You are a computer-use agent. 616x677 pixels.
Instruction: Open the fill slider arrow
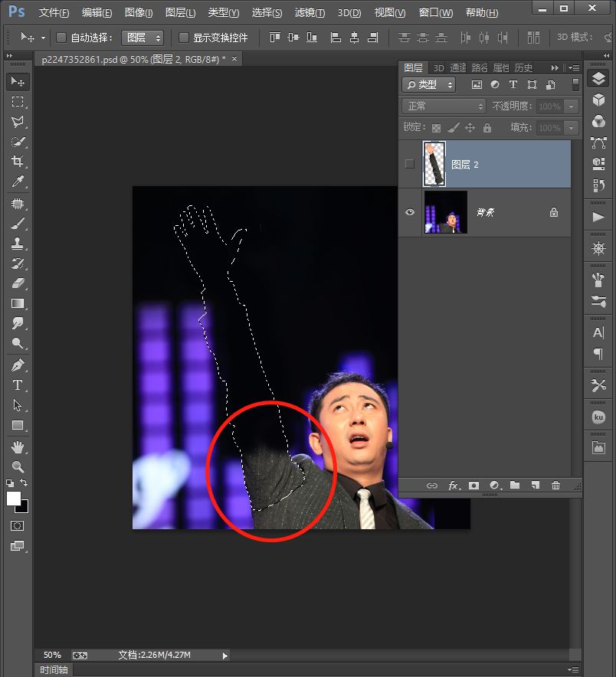coord(572,128)
